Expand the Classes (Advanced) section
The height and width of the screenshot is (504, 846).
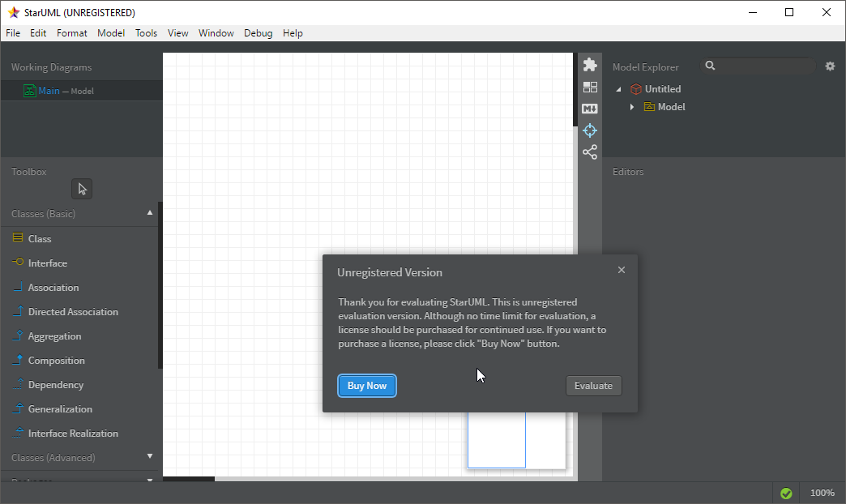pyautogui.click(x=150, y=456)
